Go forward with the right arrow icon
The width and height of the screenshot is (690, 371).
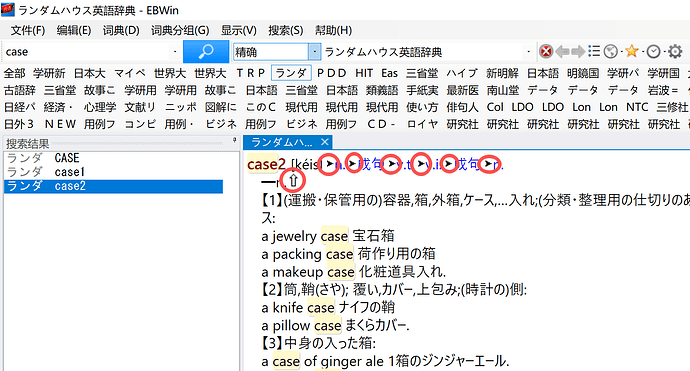[578, 51]
